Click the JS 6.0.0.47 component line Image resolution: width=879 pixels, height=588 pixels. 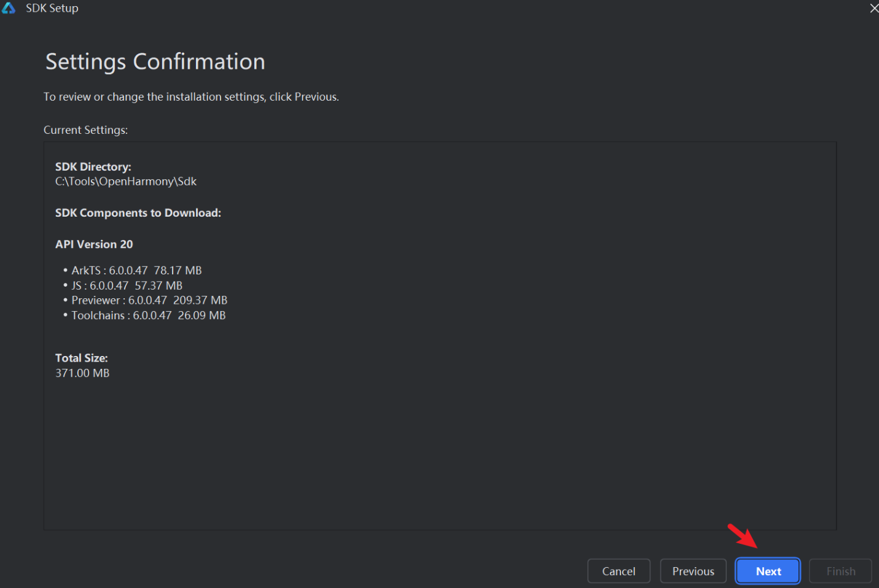[127, 286]
